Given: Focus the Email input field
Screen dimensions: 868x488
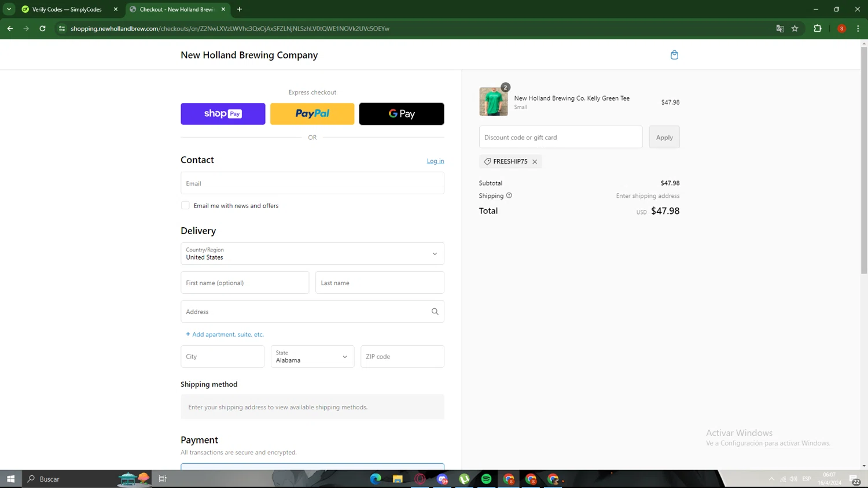Looking at the screenshot, I should pos(312,183).
